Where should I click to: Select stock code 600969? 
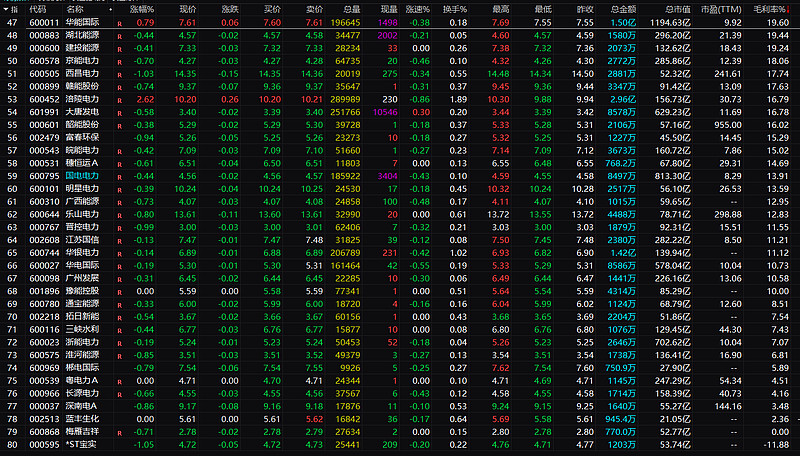pos(44,368)
